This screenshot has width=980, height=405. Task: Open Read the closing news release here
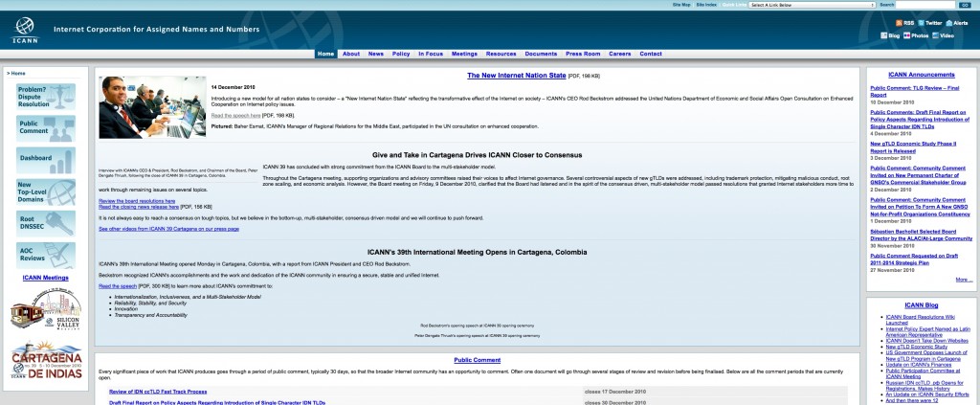tap(139, 207)
